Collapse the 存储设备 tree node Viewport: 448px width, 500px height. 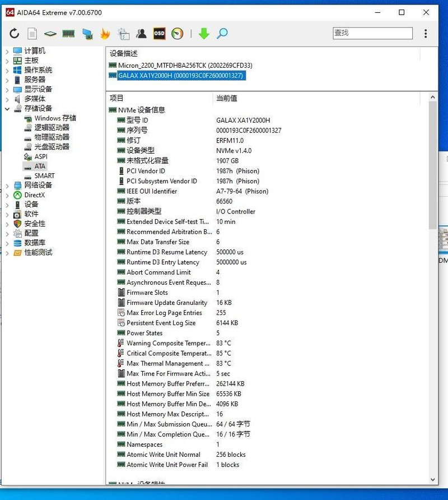pos(7,109)
